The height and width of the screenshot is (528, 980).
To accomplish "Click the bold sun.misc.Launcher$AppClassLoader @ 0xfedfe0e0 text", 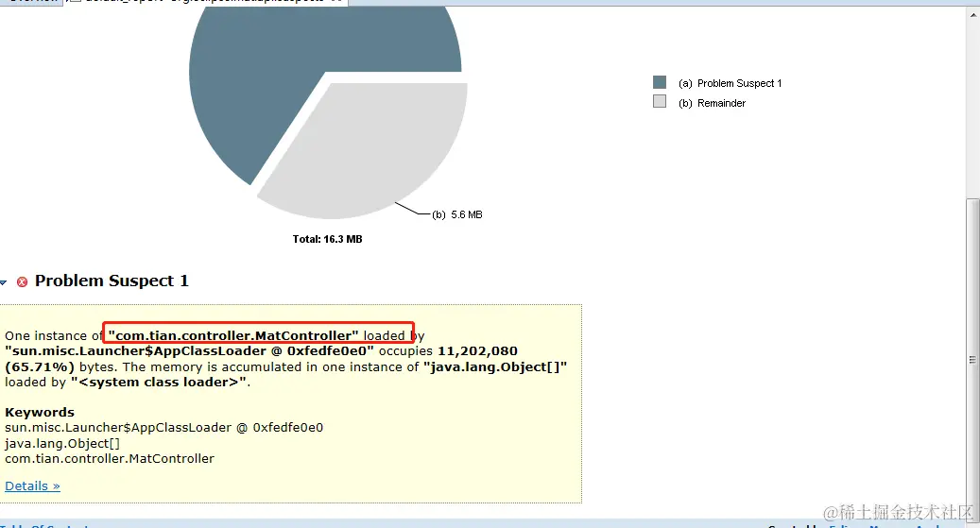I will tap(189, 351).
